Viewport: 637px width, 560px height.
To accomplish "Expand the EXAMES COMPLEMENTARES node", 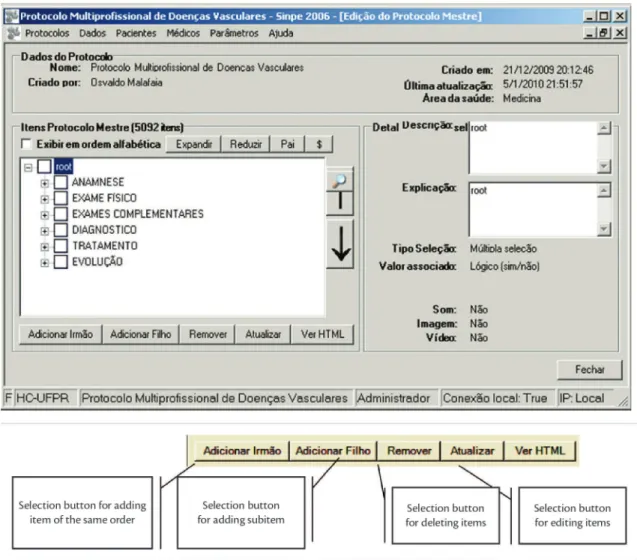I will point(45,215).
